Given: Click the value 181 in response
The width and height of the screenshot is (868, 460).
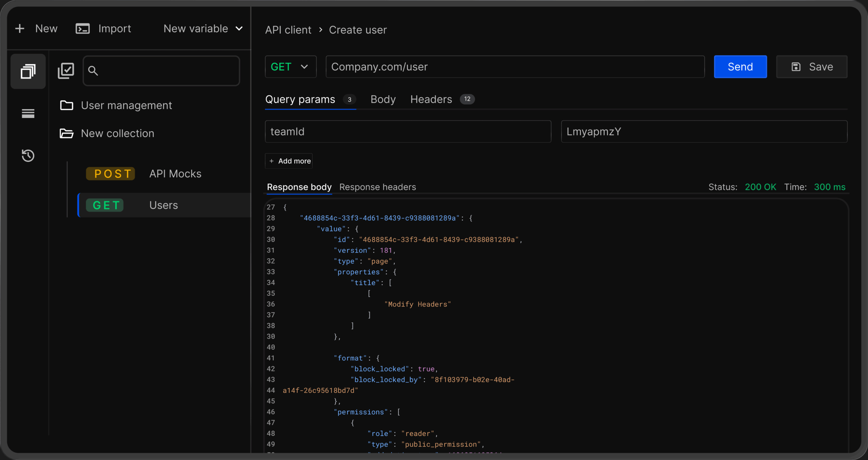Looking at the screenshot, I should coord(386,251).
